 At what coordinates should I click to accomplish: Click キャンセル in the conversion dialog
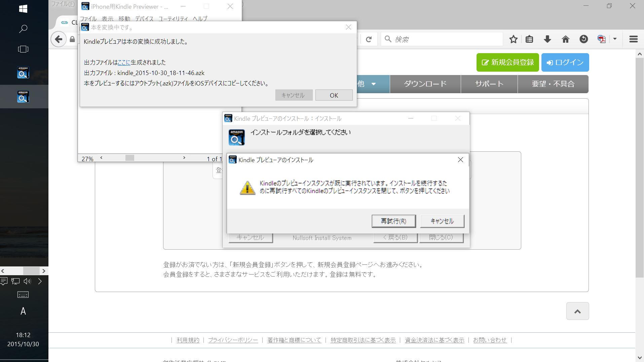coord(294,95)
